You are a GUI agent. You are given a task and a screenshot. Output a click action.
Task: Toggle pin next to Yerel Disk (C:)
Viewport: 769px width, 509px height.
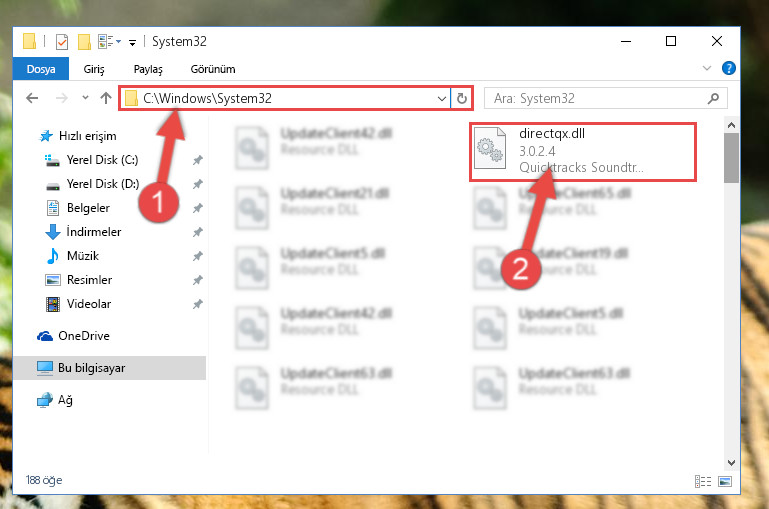click(x=198, y=160)
